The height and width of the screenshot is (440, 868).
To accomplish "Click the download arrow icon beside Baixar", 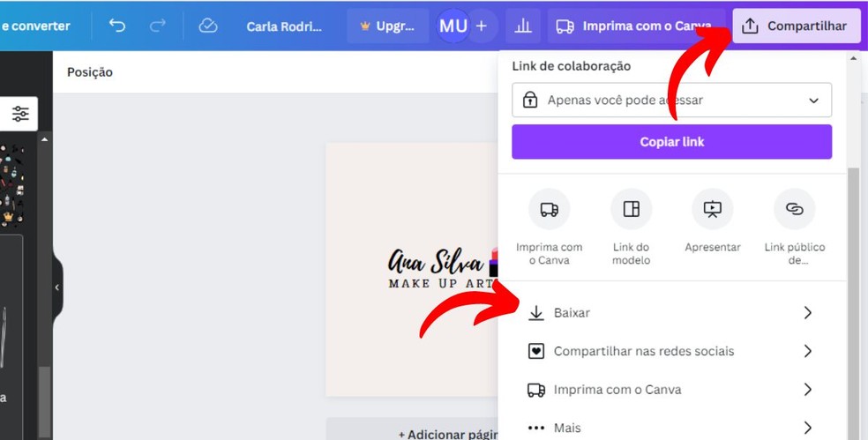I will tap(535, 313).
